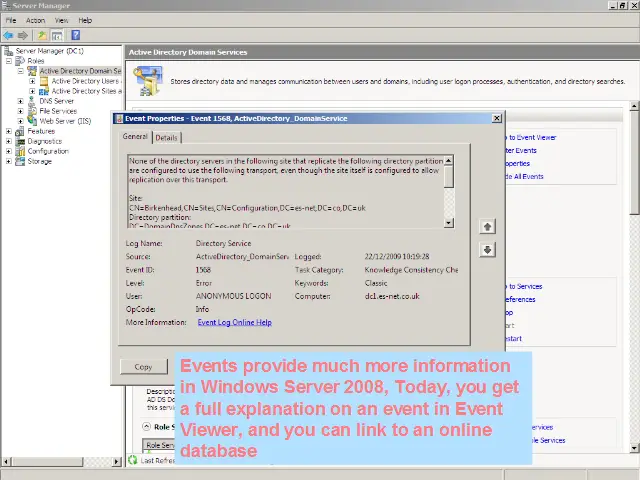
Task: Click the Roles icon in the tree
Action: pyautogui.click(x=20, y=61)
